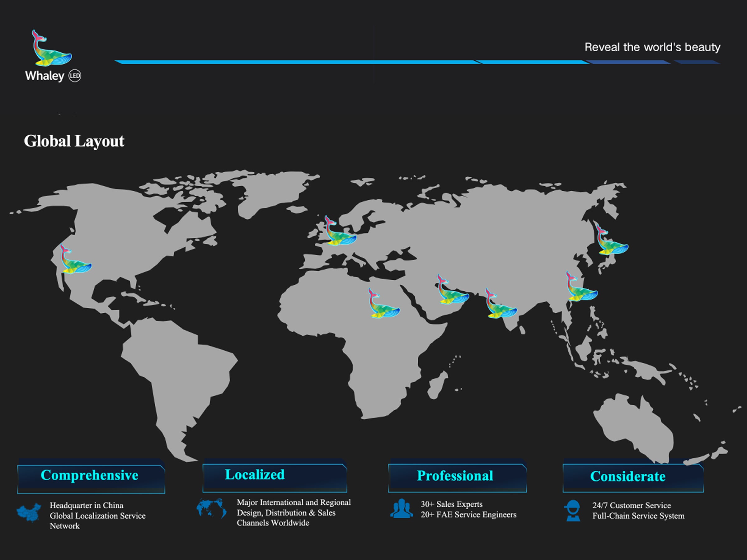The image size is (747, 560).
Task: Click the 24/7 Customer Service text
Action: pyautogui.click(x=631, y=505)
